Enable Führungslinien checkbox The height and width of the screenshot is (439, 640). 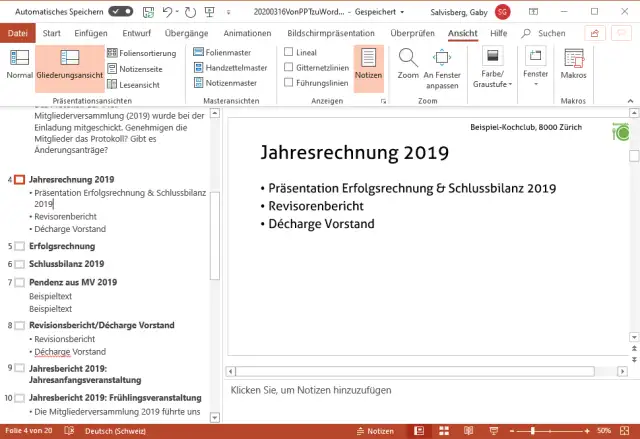point(289,82)
